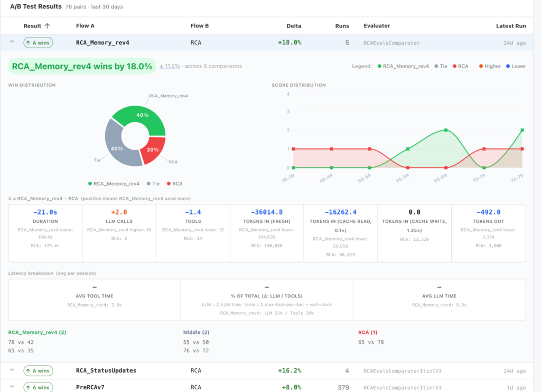Toggle RCA_Memory_rev4 in the donut legend
The image size is (541, 392).
pos(114,183)
